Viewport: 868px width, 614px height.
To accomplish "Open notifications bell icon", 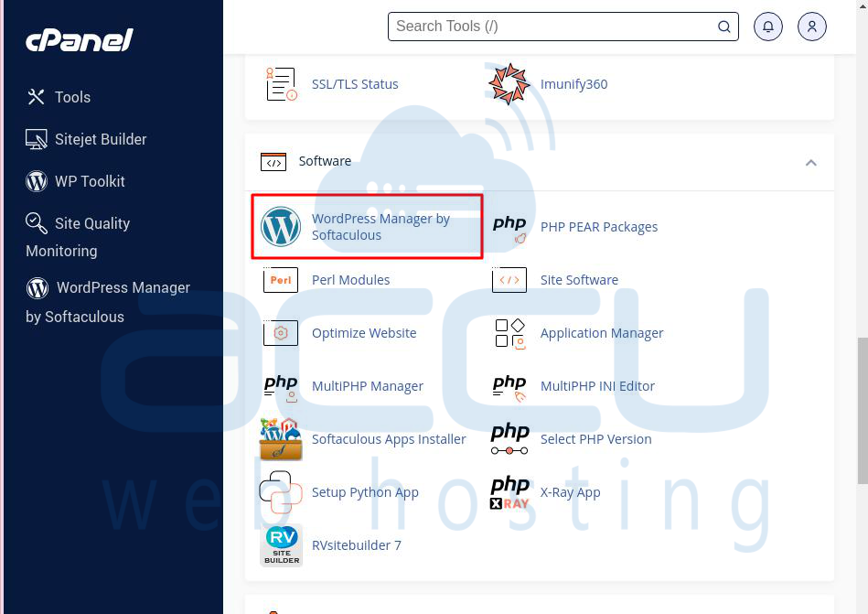I will [767, 27].
